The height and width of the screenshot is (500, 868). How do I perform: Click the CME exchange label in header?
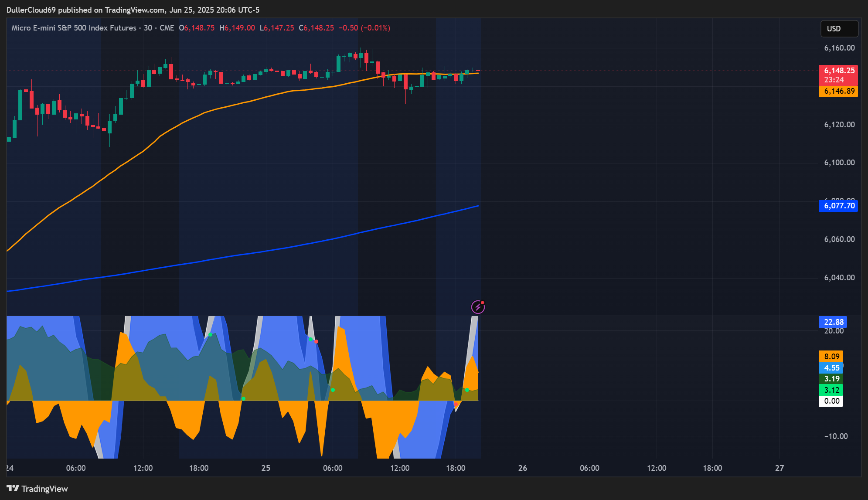pyautogui.click(x=167, y=28)
